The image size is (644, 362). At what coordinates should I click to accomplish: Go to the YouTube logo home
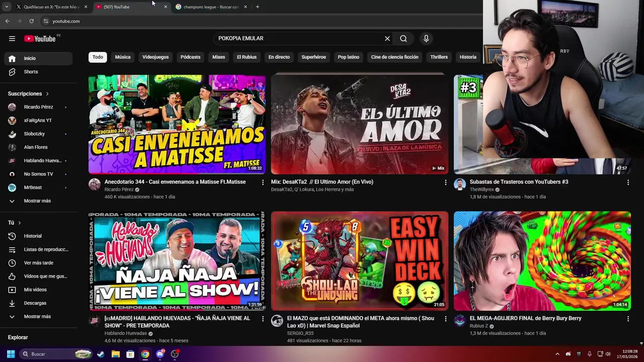[40, 39]
